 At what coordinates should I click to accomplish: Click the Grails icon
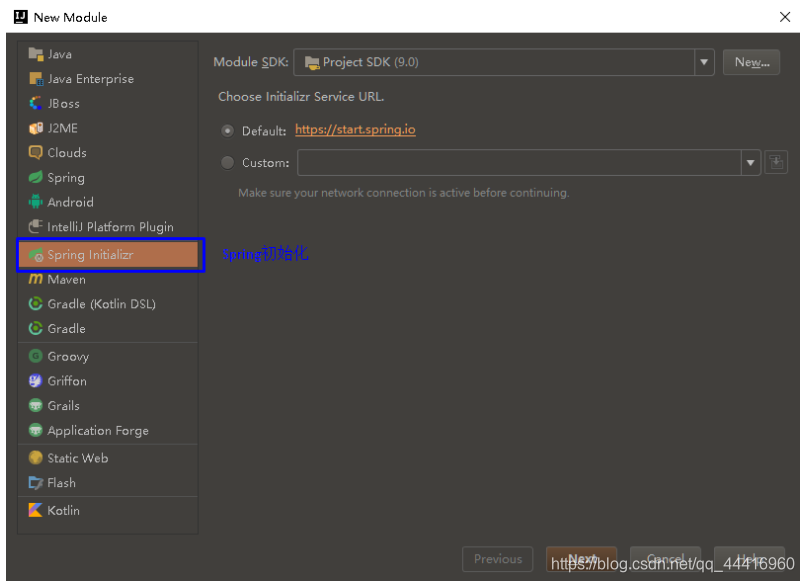tap(35, 405)
